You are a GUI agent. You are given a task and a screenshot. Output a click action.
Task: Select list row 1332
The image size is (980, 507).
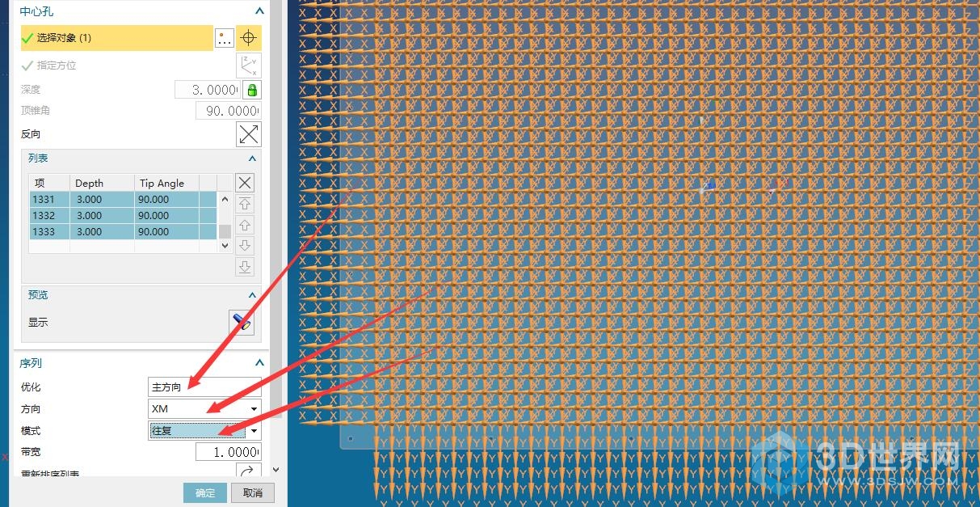click(123, 215)
